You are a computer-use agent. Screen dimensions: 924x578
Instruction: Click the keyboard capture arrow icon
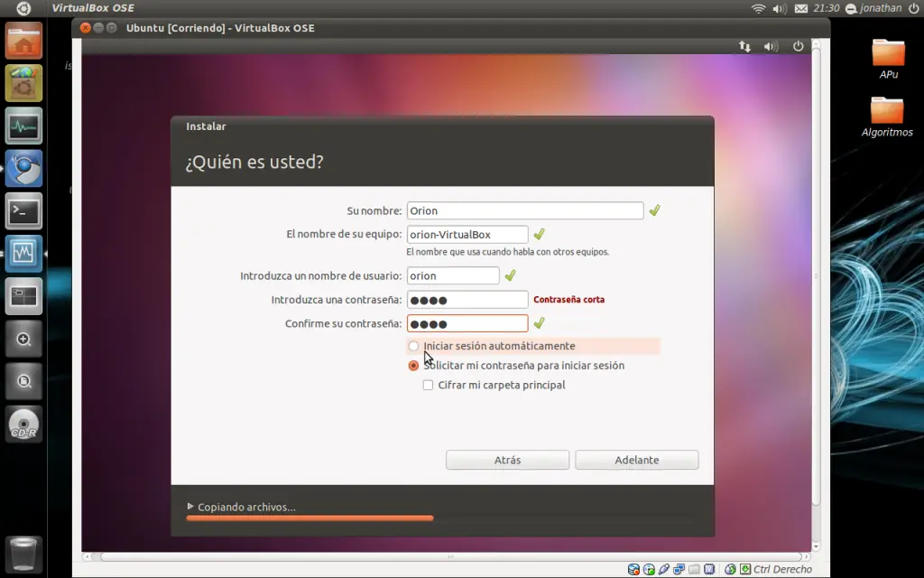coord(745,569)
